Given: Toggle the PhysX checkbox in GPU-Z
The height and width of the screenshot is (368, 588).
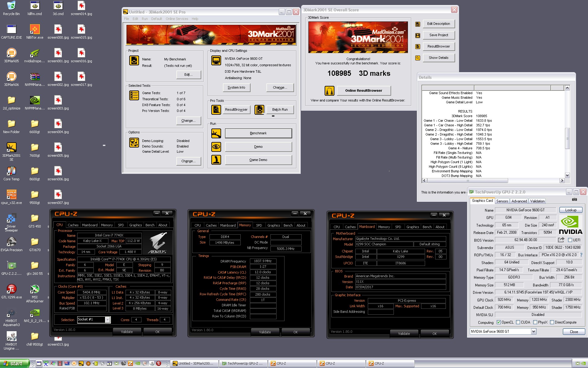Looking at the screenshot, I should [535, 322].
